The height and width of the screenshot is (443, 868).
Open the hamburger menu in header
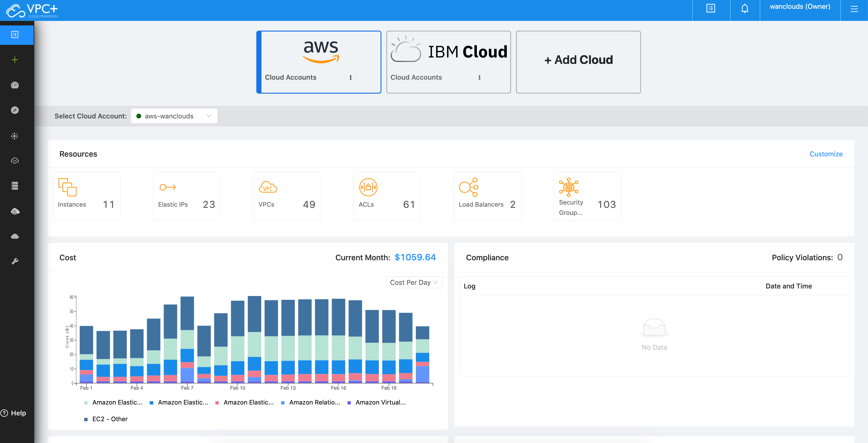pyautogui.click(x=854, y=9)
